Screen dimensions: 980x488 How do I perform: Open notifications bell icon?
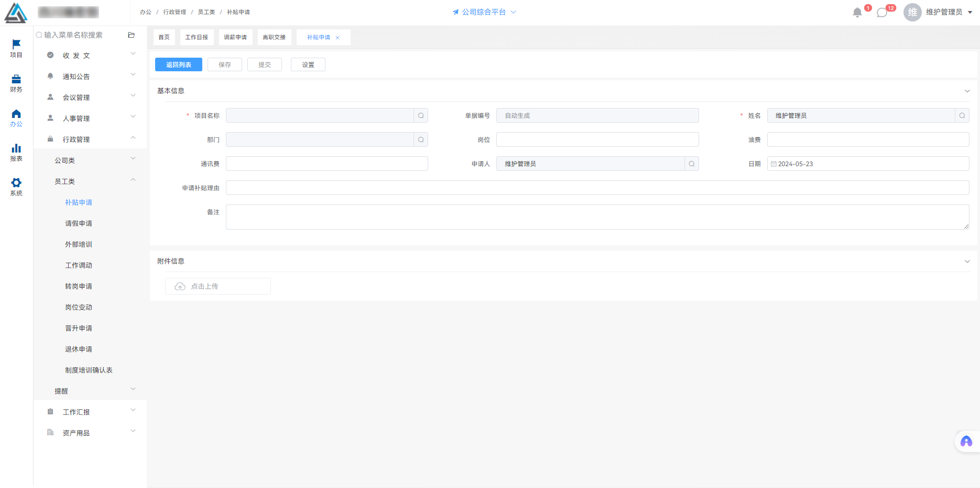click(857, 12)
